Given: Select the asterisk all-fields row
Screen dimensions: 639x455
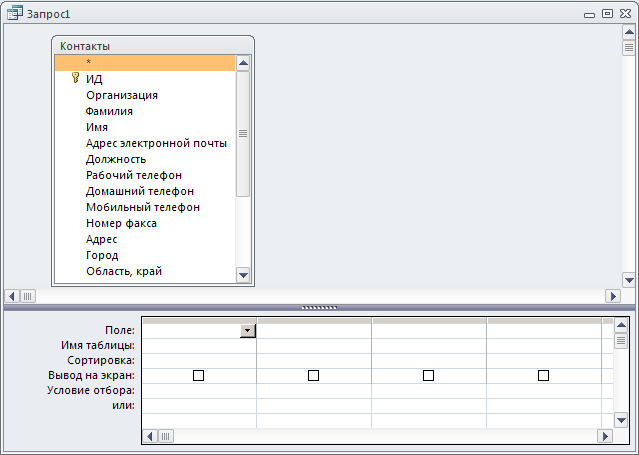Looking at the screenshot, I should click(145, 63).
